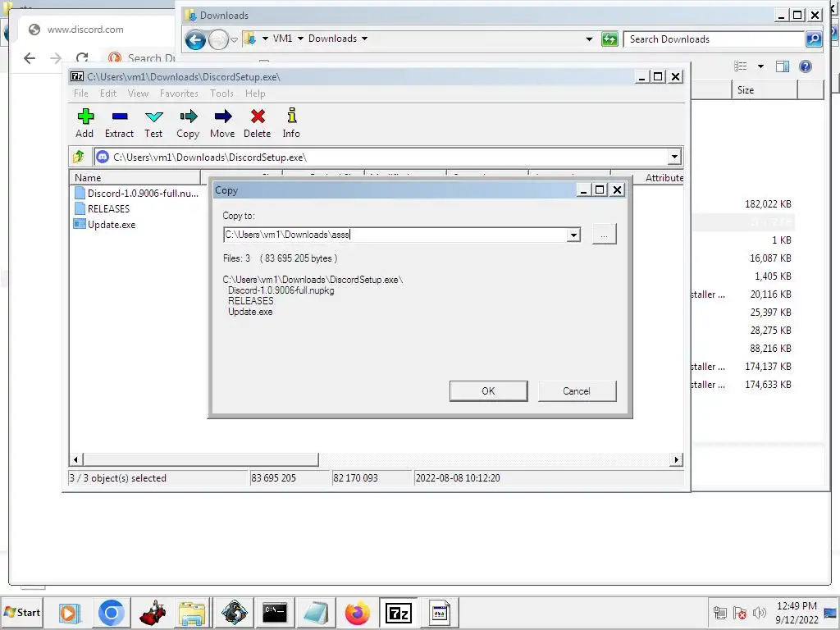The height and width of the screenshot is (630, 840).
Task: Click the Info toolbar icon
Action: click(291, 123)
